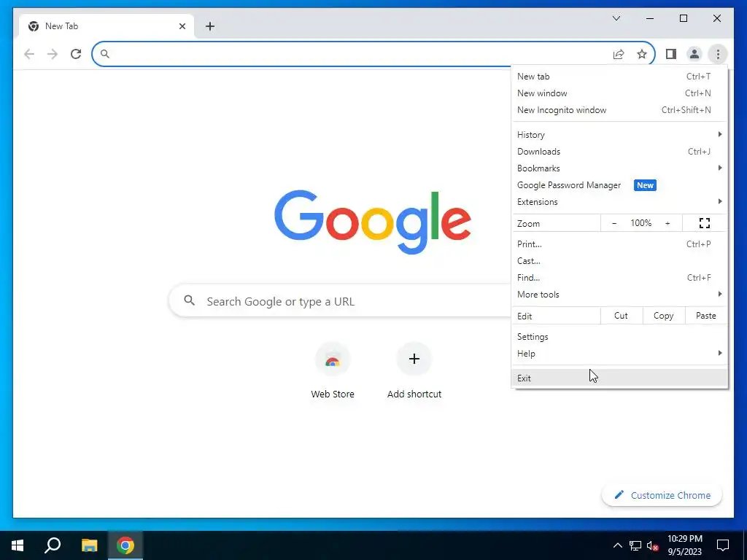Click the browser back arrow
The height and width of the screenshot is (560, 747).
click(29, 54)
